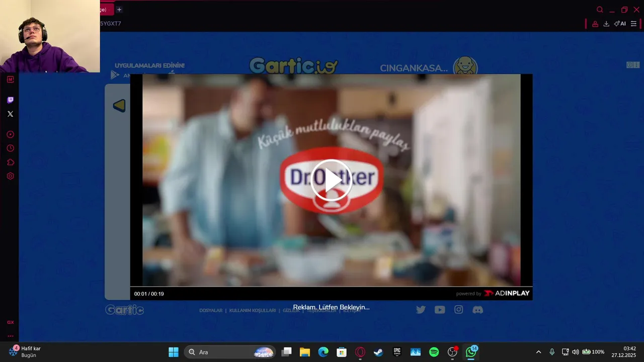Open DOSYALAR footer link
Viewport: 644px width, 362px height.
(211, 310)
